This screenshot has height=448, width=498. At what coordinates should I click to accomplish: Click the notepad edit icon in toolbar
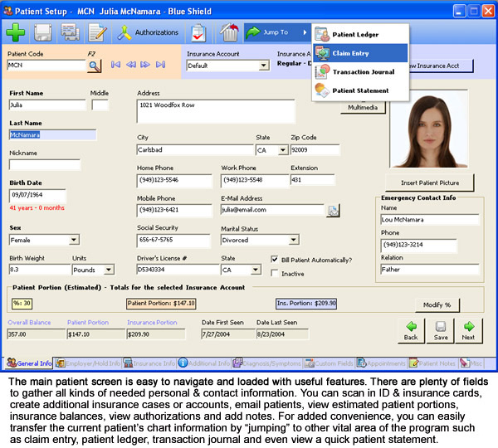97,33
